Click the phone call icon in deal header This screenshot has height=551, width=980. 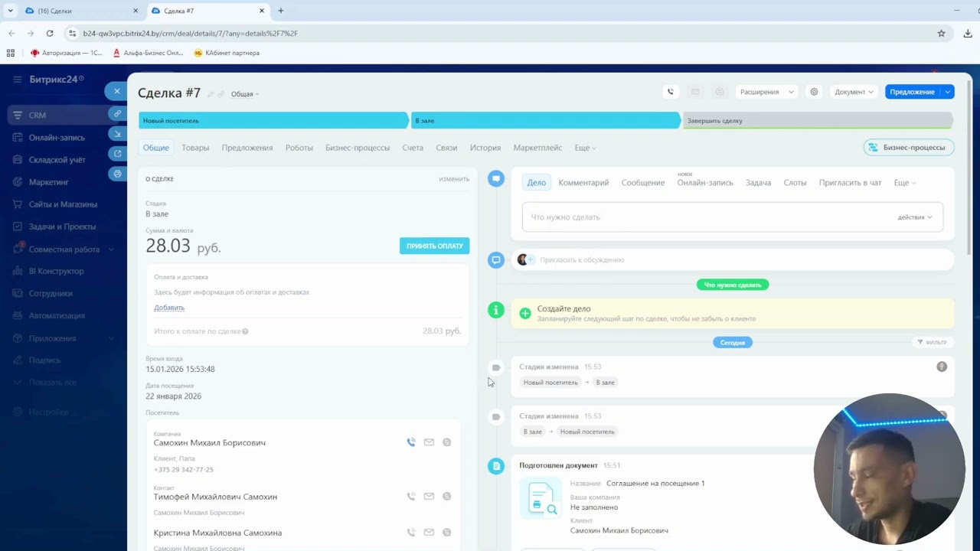coord(671,92)
